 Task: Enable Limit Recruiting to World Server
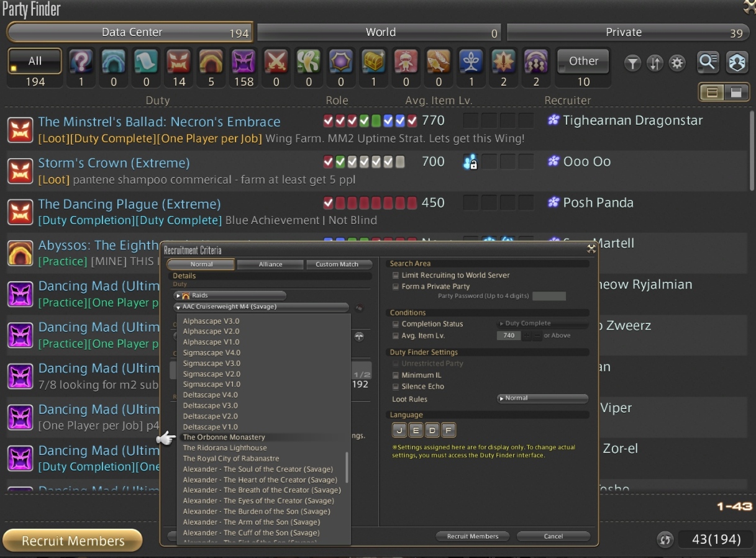coord(396,275)
